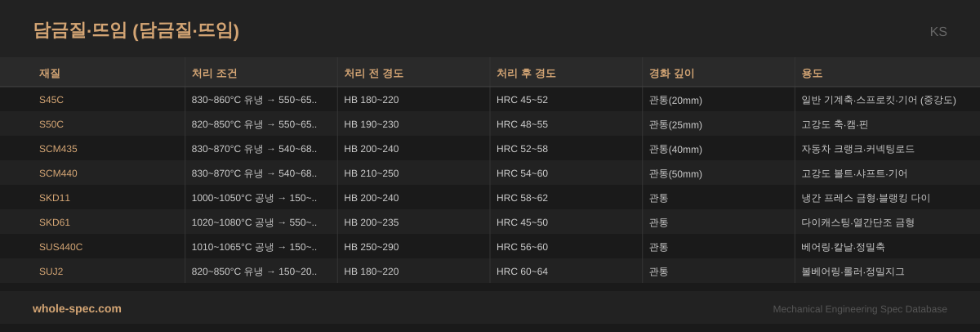Click the 처리 조건 column header
This screenshot has width=980, height=332.
[214, 73]
